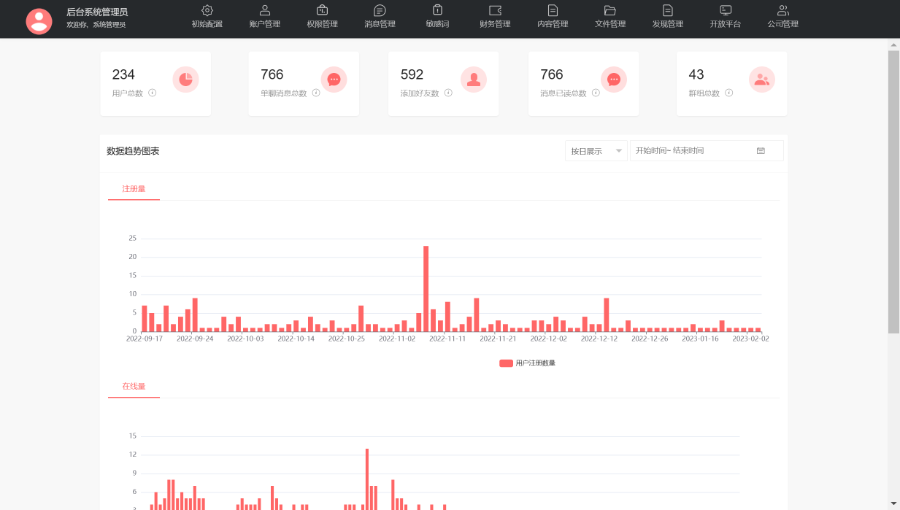Open 开放平台 monitor icon

pos(726,10)
